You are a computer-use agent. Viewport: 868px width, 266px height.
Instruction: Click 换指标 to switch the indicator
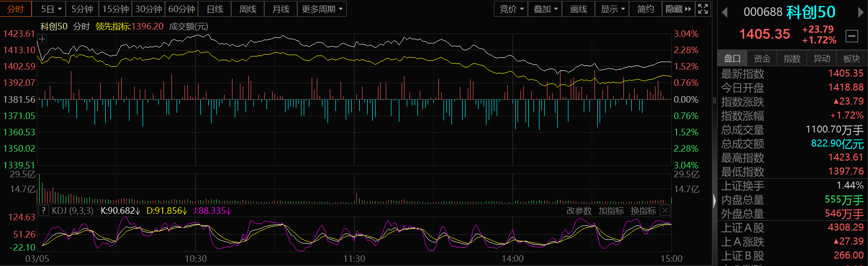[643, 211]
